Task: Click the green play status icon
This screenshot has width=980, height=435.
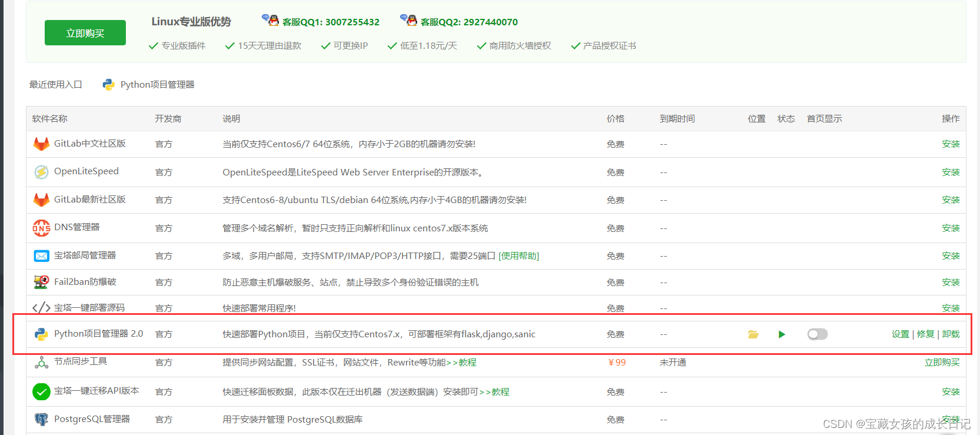Action: [x=782, y=334]
